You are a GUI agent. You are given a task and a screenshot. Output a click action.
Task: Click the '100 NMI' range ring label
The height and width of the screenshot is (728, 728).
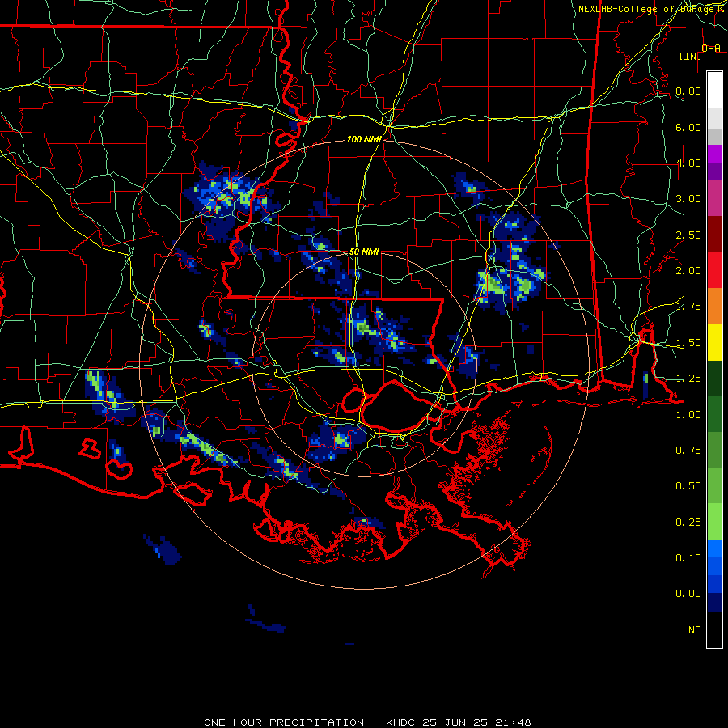tap(364, 139)
